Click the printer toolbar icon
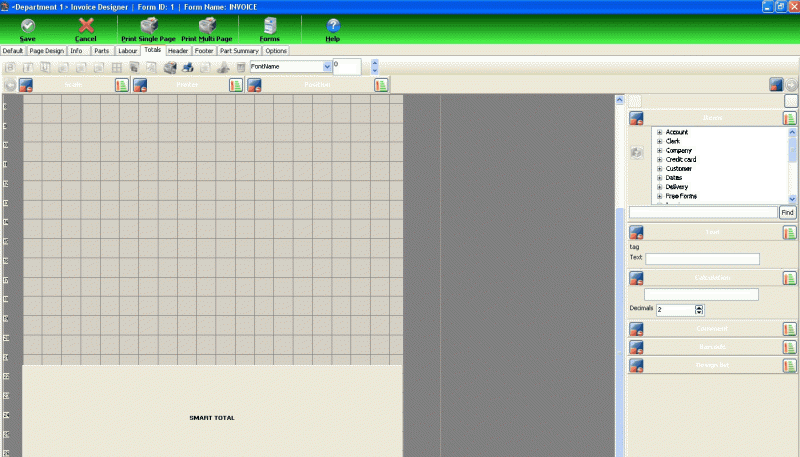 [170, 67]
